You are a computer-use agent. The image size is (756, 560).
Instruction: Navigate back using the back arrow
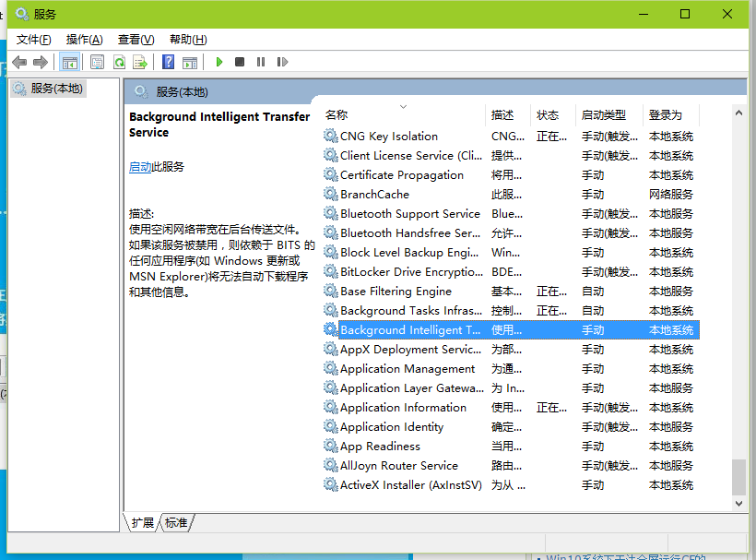pos(19,62)
